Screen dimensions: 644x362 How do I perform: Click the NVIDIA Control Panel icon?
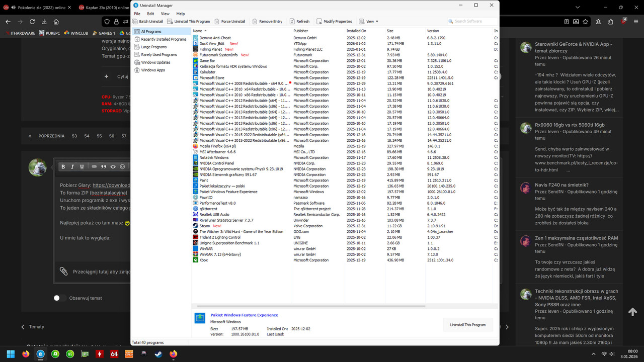[x=196, y=163]
